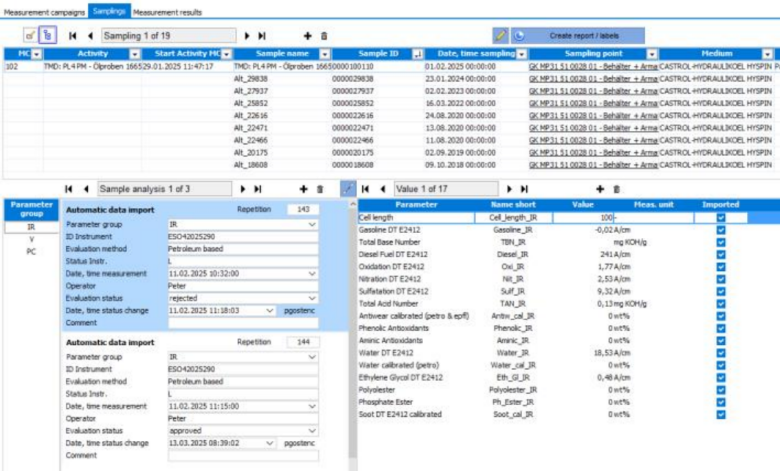Go to next value record
Viewport: 780px width, 471px height.
[x=509, y=189]
